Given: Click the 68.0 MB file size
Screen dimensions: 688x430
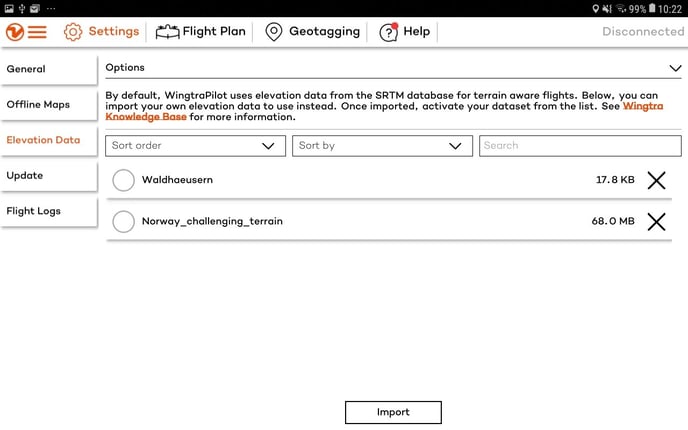Looking at the screenshot, I should click(613, 221).
